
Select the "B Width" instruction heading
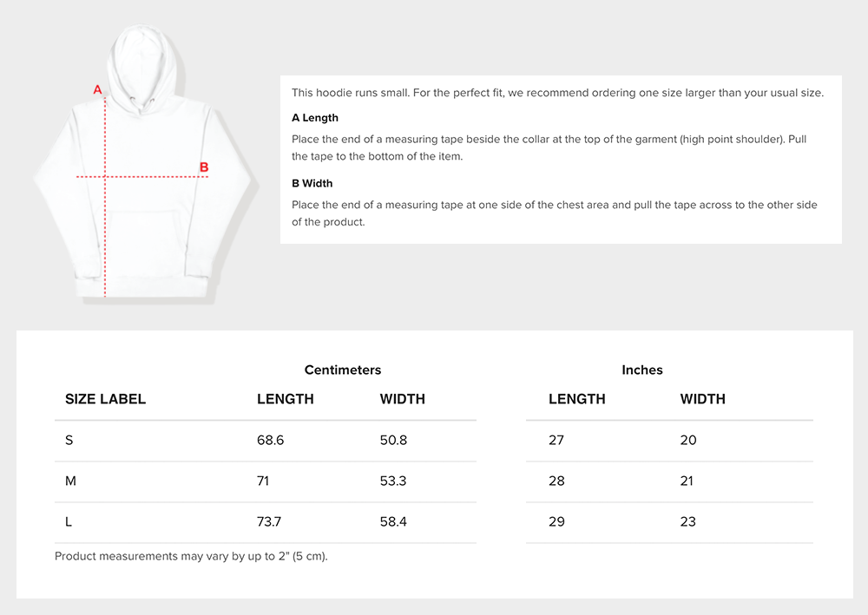coord(312,184)
